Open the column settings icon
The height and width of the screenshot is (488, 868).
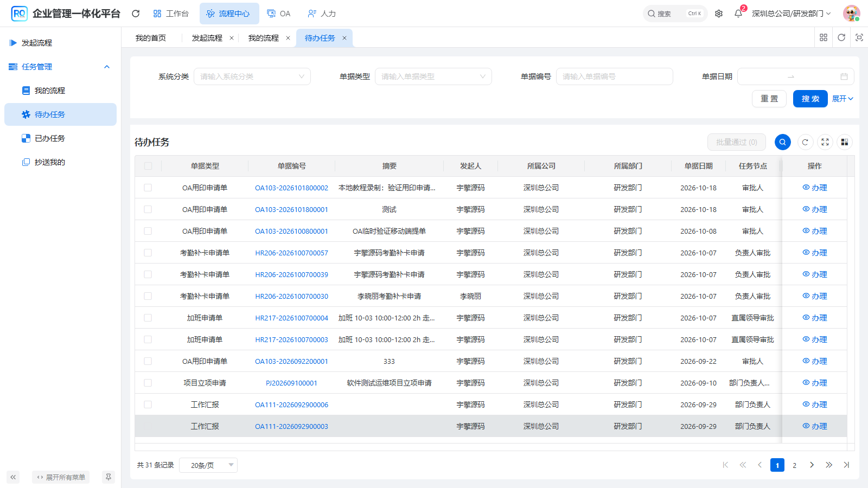[845, 142]
